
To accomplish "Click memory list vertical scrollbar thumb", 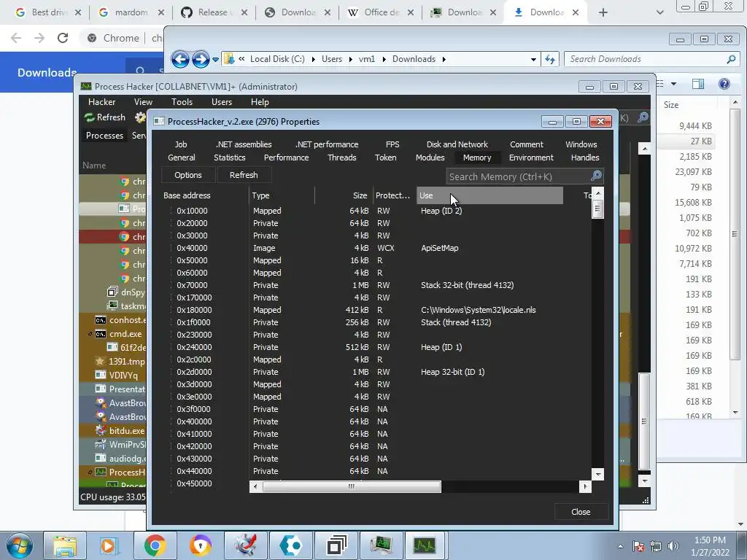I will (x=597, y=209).
